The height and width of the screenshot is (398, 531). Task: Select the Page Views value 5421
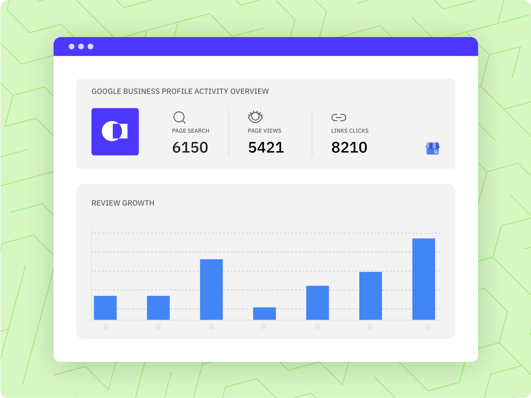click(x=266, y=147)
